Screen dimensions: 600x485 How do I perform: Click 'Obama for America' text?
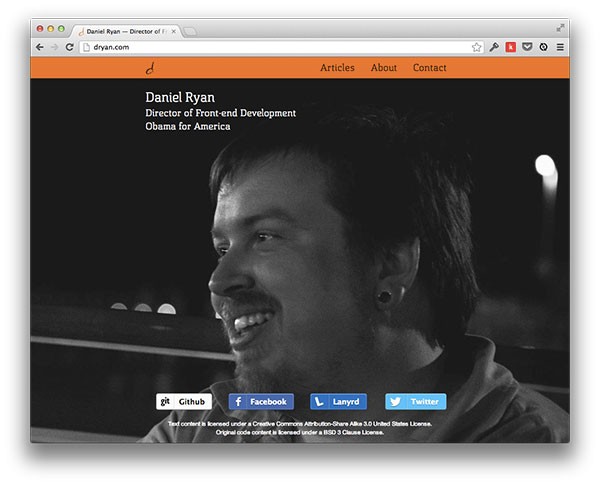coord(188,126)
